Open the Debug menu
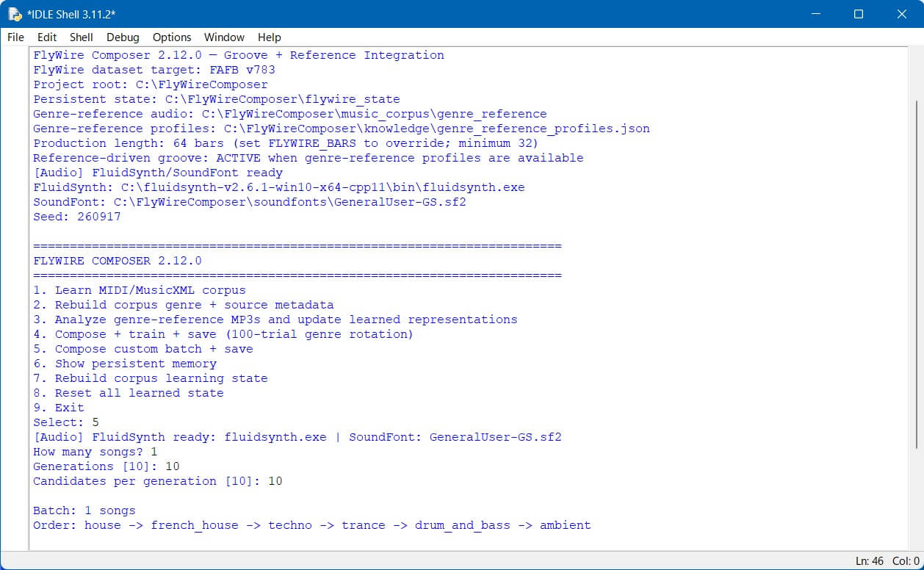 [x=123, y=37]
